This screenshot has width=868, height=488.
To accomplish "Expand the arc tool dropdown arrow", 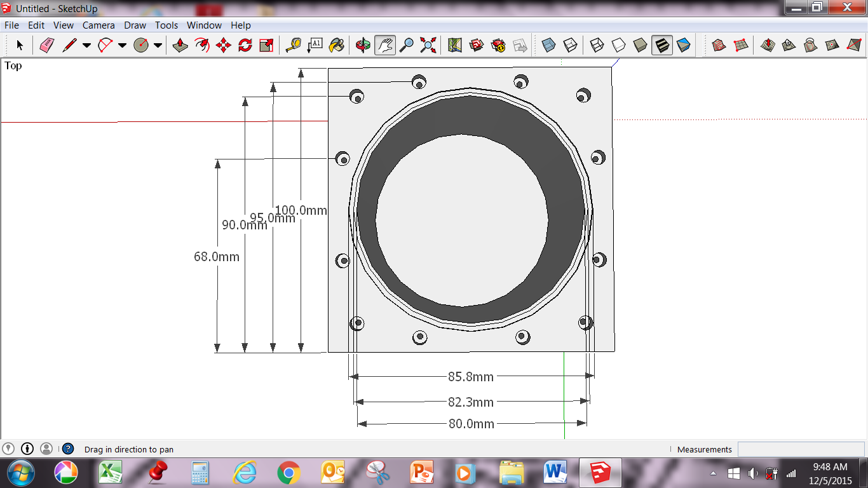I will coord(123,45).
